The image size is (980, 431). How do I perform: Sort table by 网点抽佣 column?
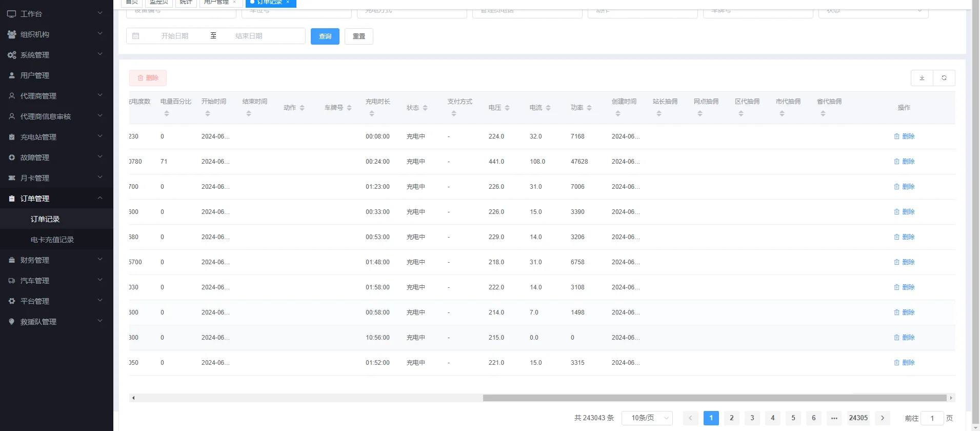point(700,113)
